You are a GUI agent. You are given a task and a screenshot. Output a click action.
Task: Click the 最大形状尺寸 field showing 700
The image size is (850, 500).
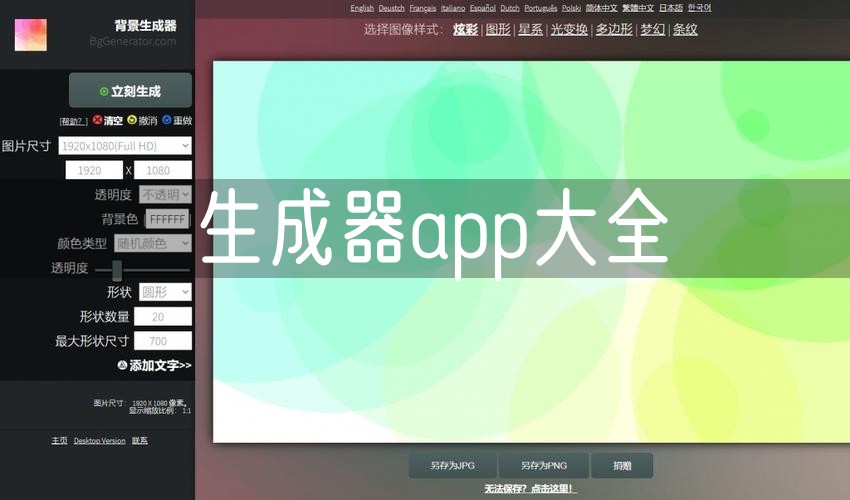click(163, 341)
